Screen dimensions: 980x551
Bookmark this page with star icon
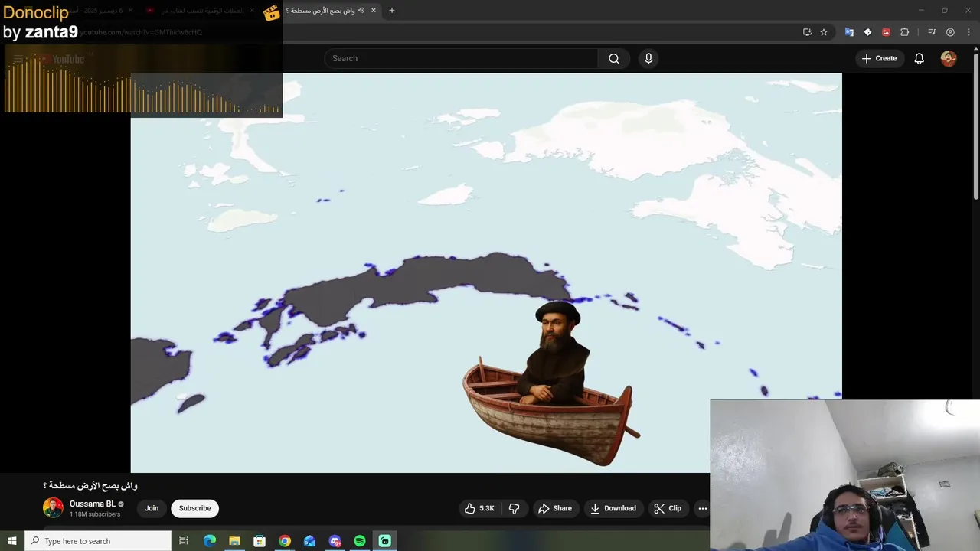824,32
